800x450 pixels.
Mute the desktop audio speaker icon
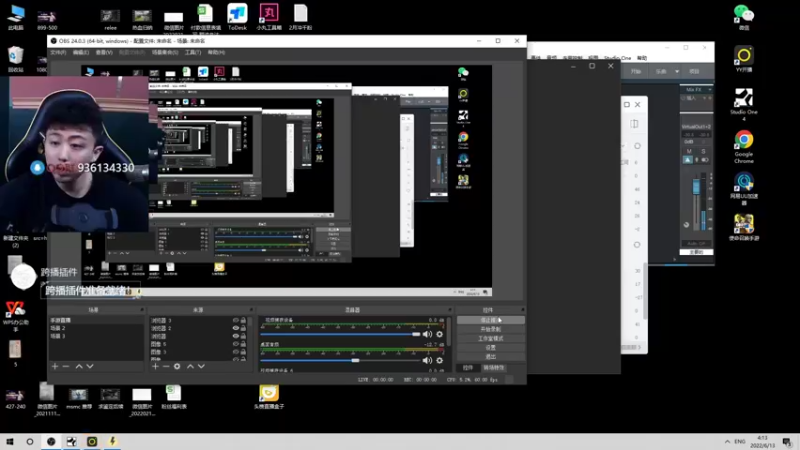click(x=427, y=360)
